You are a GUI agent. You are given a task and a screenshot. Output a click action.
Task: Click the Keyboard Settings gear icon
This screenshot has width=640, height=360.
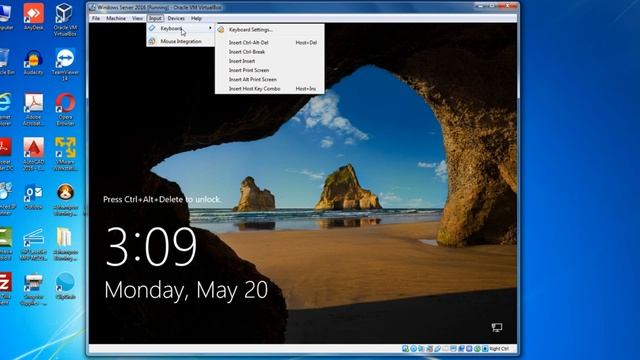[221, 29]
